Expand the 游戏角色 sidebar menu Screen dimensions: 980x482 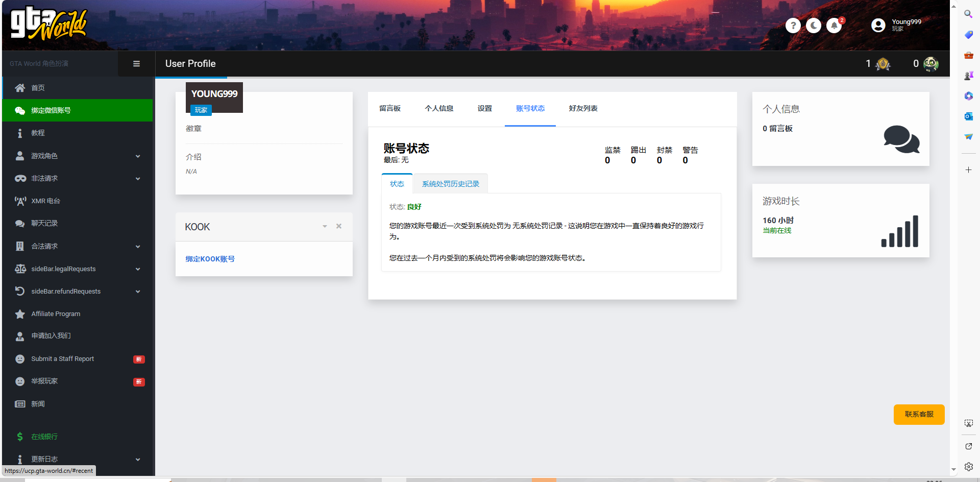(x=78, y=156)
